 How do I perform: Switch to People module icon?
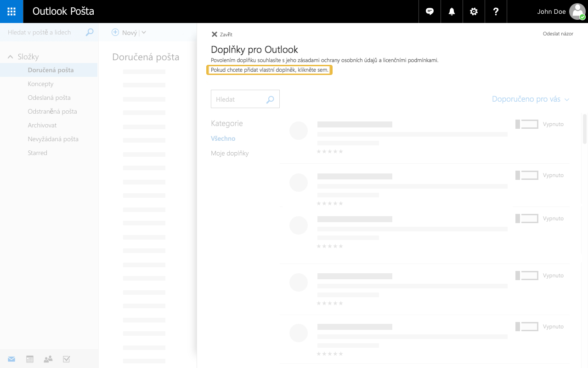click(x=48, y=359)
